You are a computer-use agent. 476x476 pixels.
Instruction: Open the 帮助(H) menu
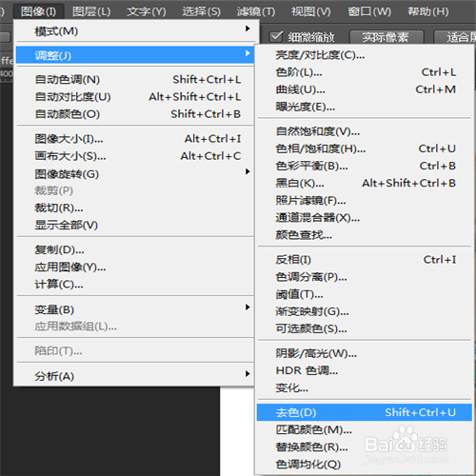(428, 11)
